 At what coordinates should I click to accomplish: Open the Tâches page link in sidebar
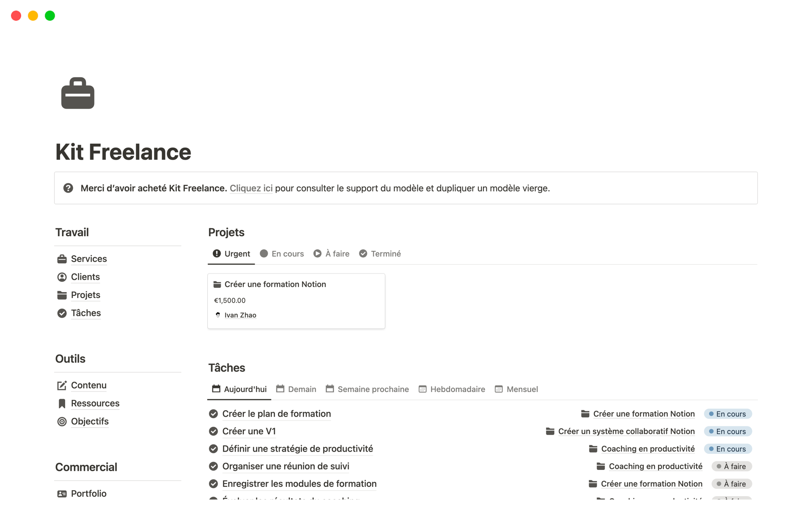[x=86, y=313]
